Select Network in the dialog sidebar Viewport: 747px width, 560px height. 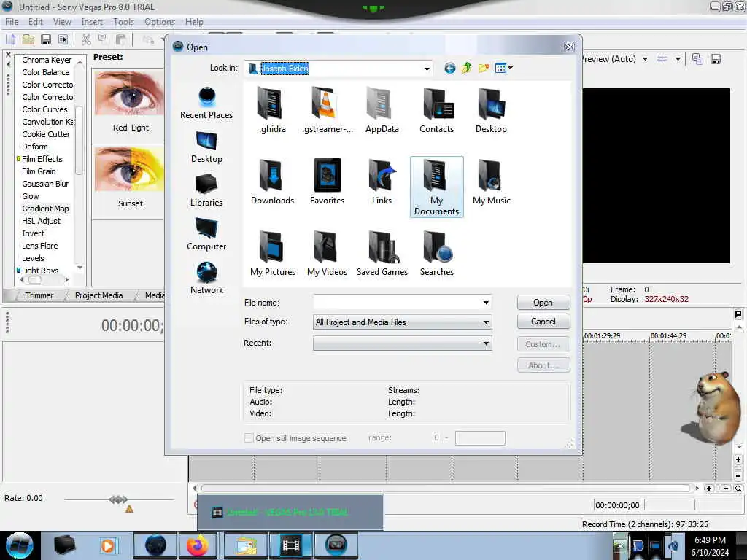[x=206, y=278]
